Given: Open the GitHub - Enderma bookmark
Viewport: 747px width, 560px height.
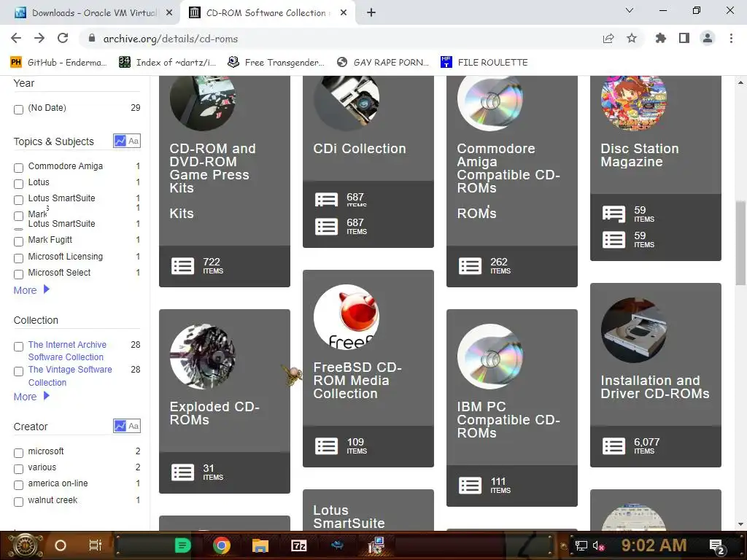Looking at the screenshot, I should (58, 63).
